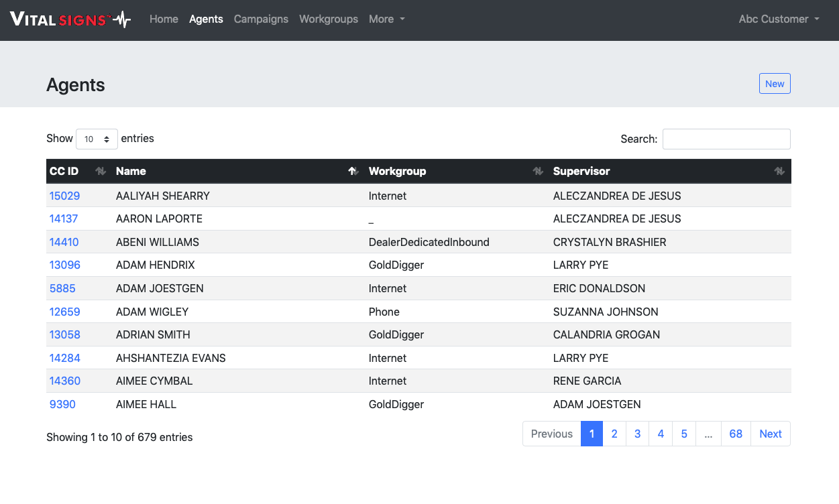Viewport: 839px width, 504px height.
Task: Click the Name column sort arrow
Action: click(x=353, y=172)
